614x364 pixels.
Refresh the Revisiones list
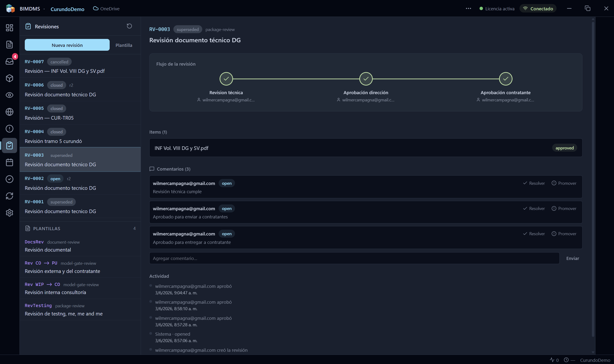129,26
